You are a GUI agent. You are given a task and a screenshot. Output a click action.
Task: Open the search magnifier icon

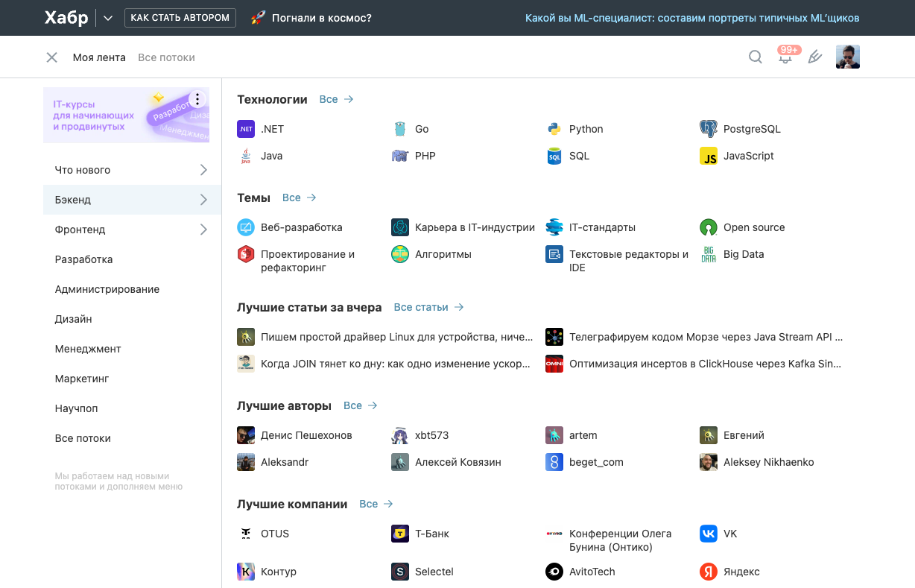point(756,57)
